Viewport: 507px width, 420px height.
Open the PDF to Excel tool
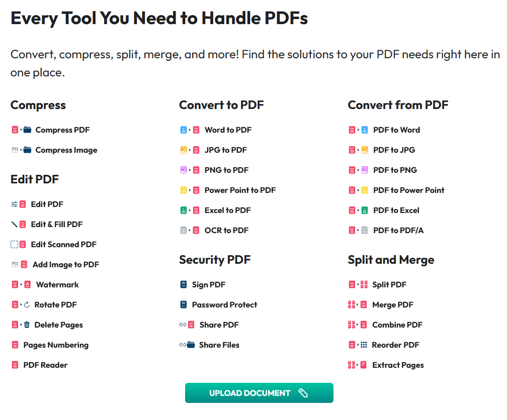click(x=396, y=210)
